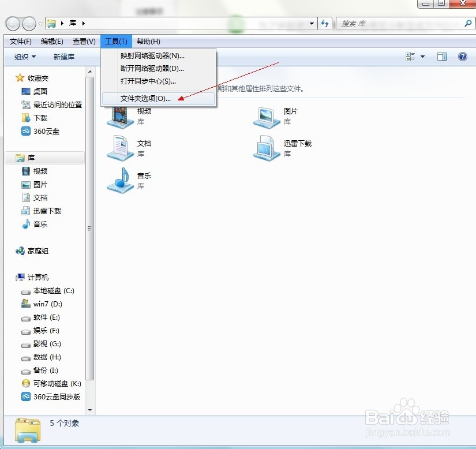Click the 新建库 toolbar button

click(x=63, y=57)
